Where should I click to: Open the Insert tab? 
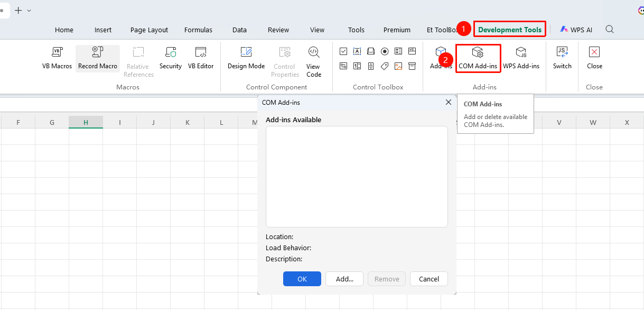tap(103, 30)
